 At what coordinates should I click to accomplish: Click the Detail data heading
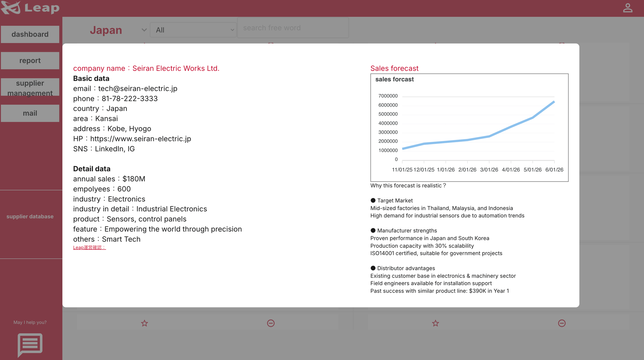click(x=92, y=169)
